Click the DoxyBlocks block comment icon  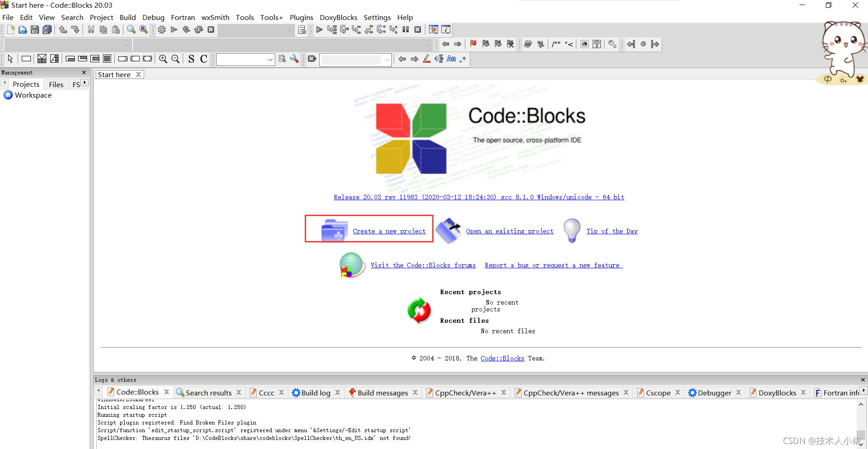[556, 44]
